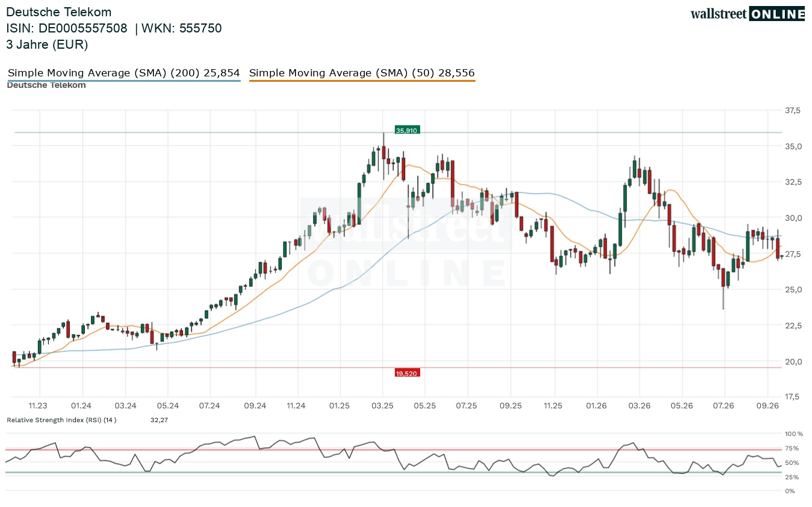Click the 25,0 price axis label
Screen dimensions: 812x507
(x=793, y=289)
